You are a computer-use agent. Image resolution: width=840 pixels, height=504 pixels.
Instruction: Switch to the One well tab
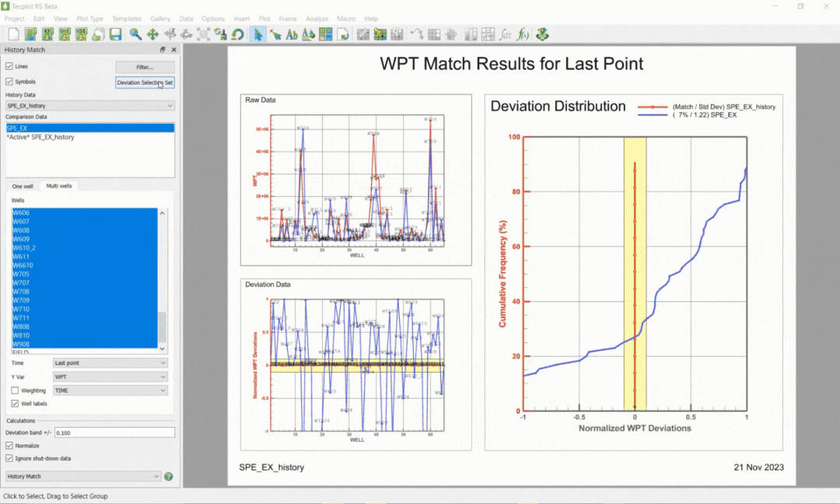click(23, 187)
